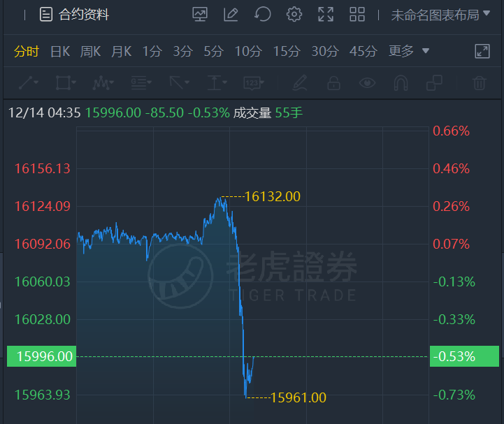Refresh the chart with the reload icon

pos(262,15)
